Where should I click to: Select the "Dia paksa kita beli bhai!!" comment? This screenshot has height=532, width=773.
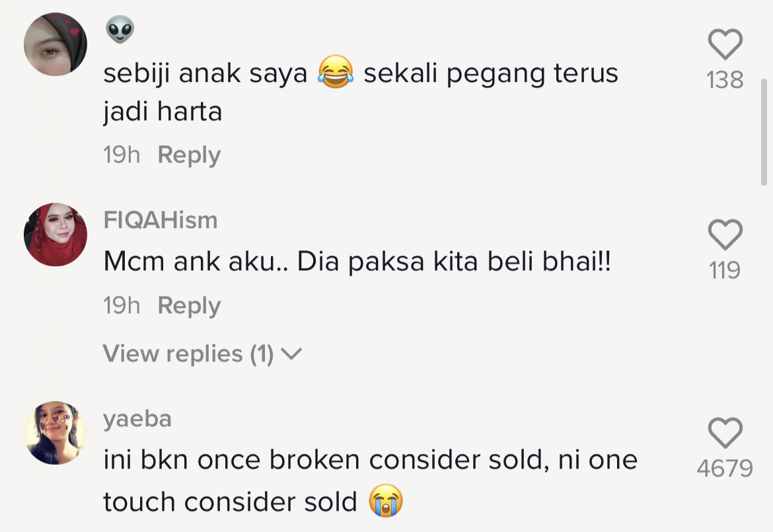pyautogui.click(x=357, y=263)
